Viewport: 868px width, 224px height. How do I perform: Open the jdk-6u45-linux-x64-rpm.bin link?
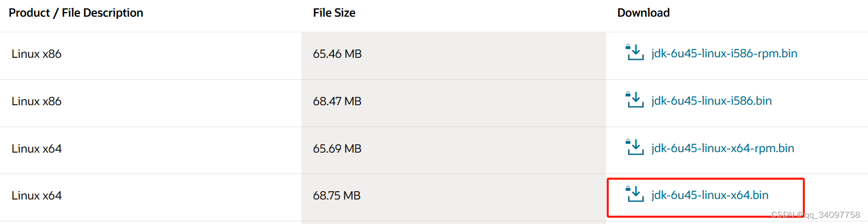(x=722, y=148)
